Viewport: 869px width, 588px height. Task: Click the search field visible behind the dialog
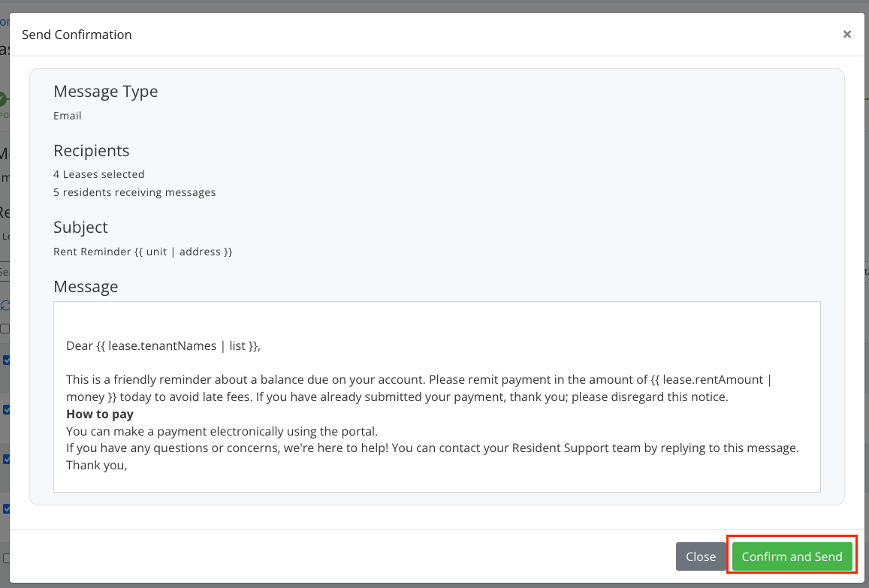click(x=6, y=272)
